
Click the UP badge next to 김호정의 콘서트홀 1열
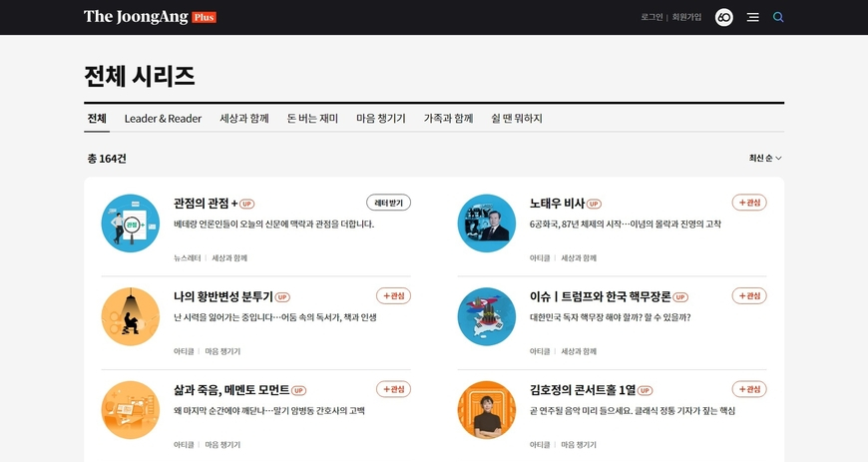pyautogui.click(x=645, y=390)
